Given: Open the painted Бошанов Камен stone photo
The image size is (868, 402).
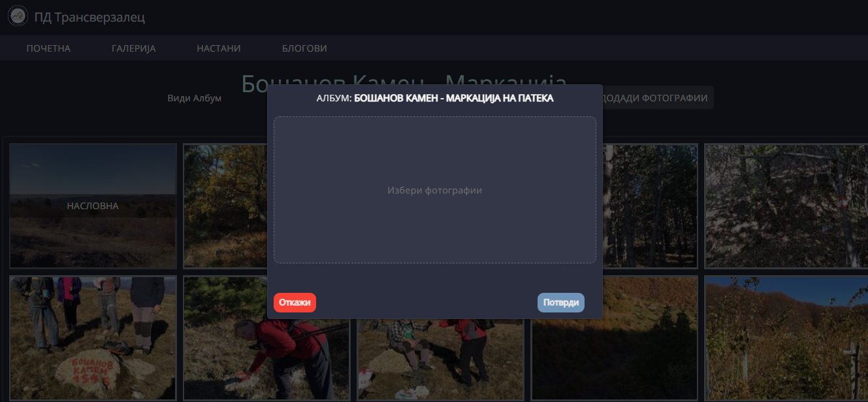Looking at the screenshot, I should (x=93, y=338).
